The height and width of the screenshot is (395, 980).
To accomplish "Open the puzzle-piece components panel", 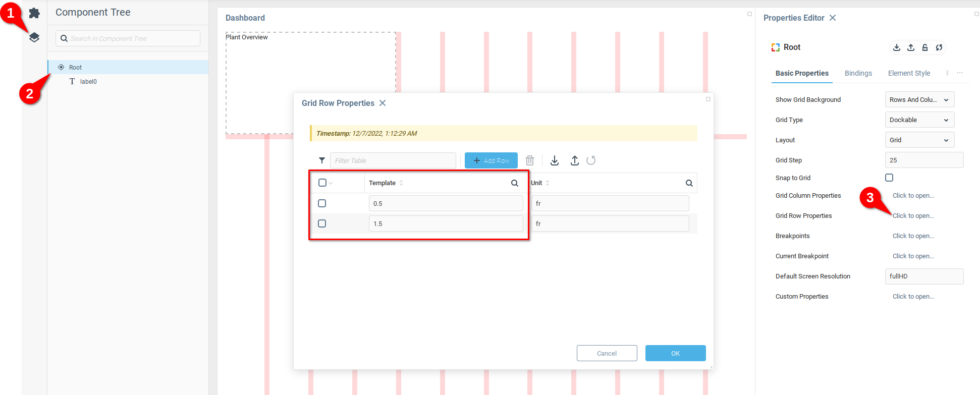I will click(x=34, y=13).
